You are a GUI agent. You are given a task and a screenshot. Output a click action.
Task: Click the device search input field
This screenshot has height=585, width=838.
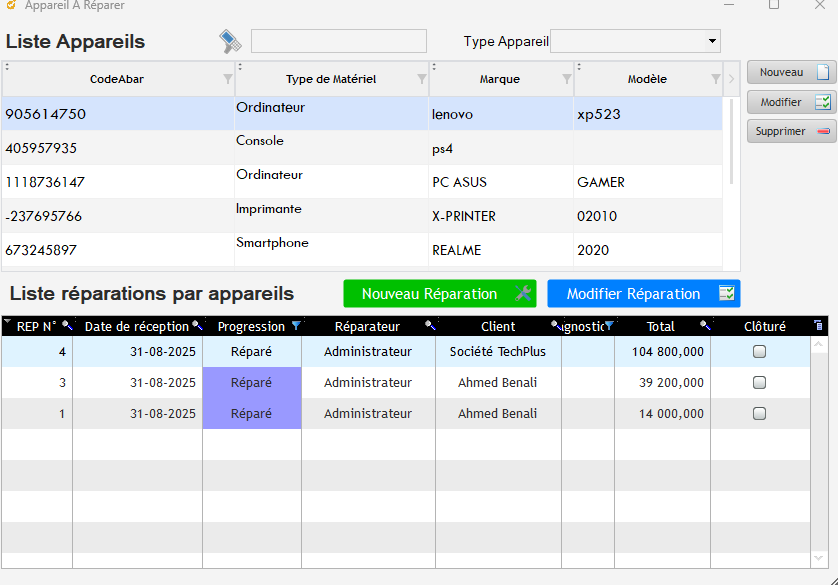[338, 41]
